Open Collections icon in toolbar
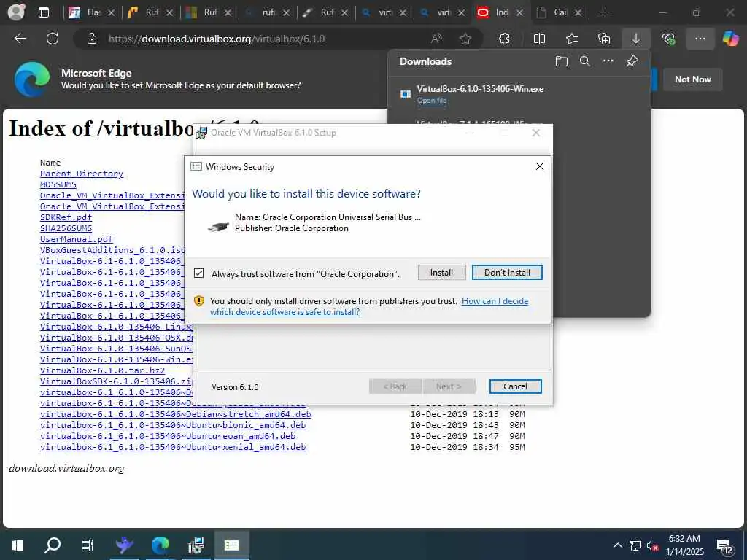Viewport: 747px width, 560px height. tap(604, 39)
